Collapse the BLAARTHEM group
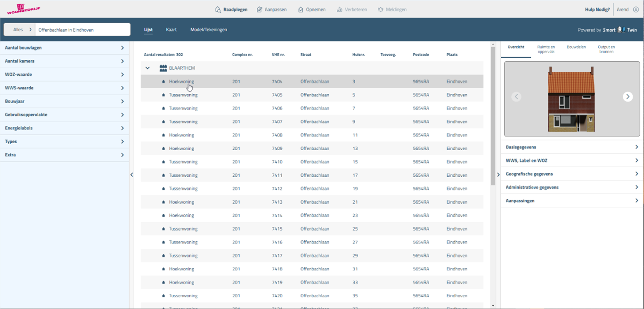The image size is (644, 309). click(x=147, y=68)
